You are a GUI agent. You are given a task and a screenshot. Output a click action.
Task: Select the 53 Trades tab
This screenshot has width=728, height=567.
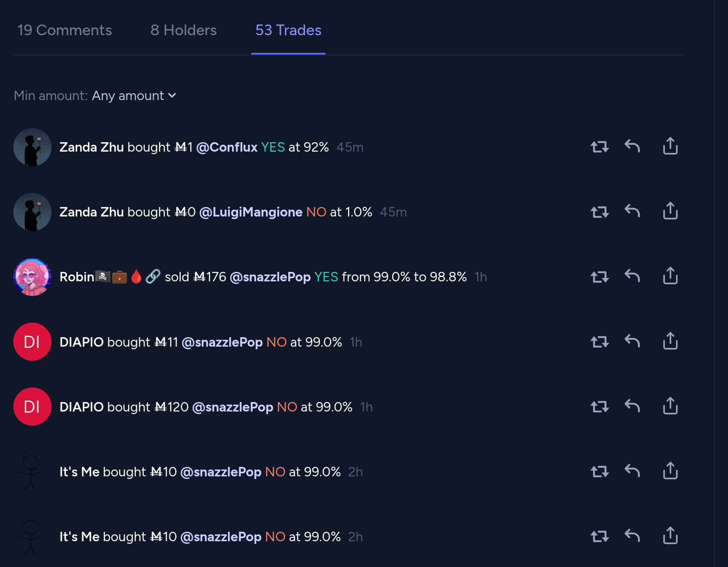point(288,30)
